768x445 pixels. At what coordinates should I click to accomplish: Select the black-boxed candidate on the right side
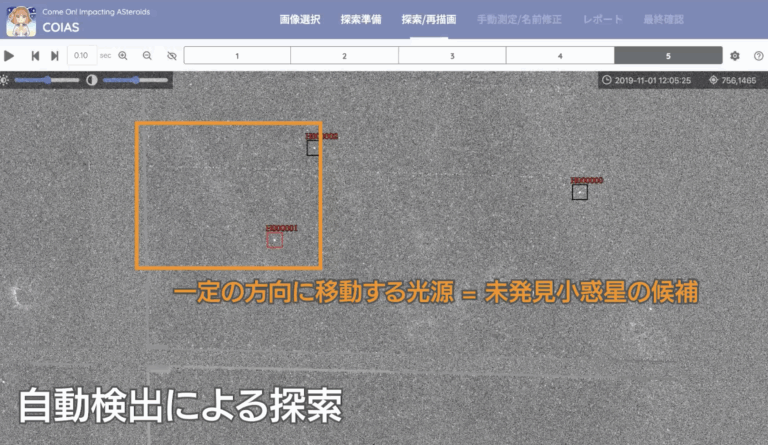(x=580, y=192)
